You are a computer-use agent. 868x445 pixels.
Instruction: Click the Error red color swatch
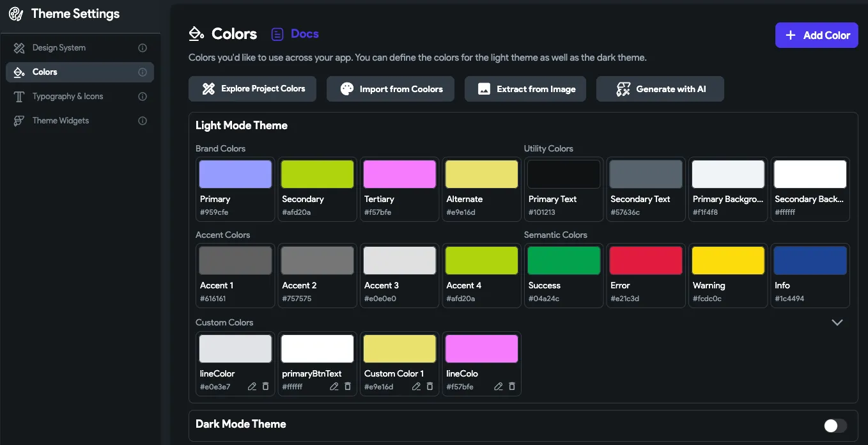(646, 261)
